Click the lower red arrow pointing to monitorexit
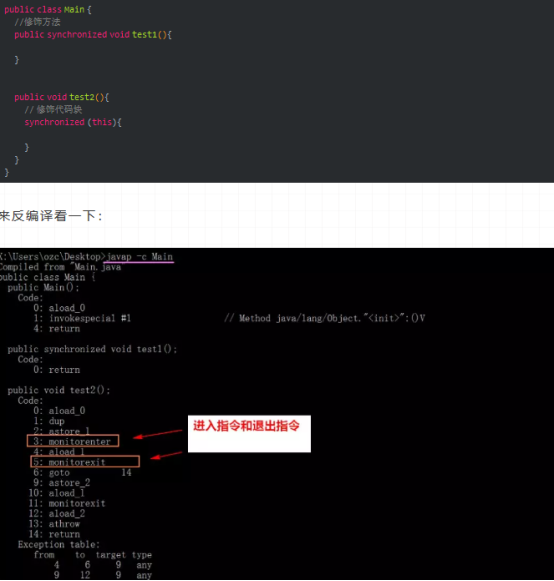This screenshot has height=581, width=554. pos(166,455)
